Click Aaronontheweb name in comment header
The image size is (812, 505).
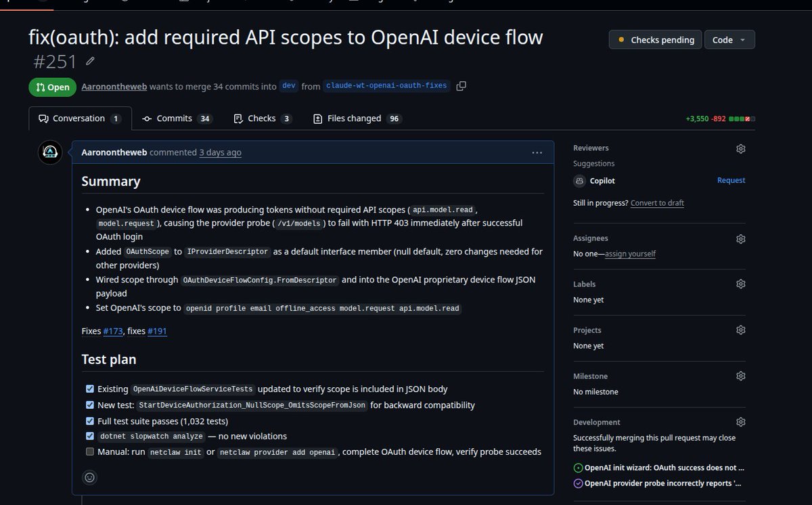(114, 152)
